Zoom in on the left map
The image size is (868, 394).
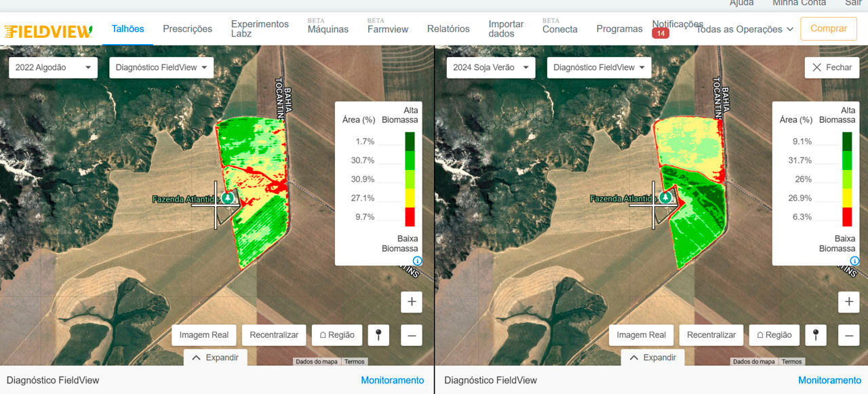412,302
